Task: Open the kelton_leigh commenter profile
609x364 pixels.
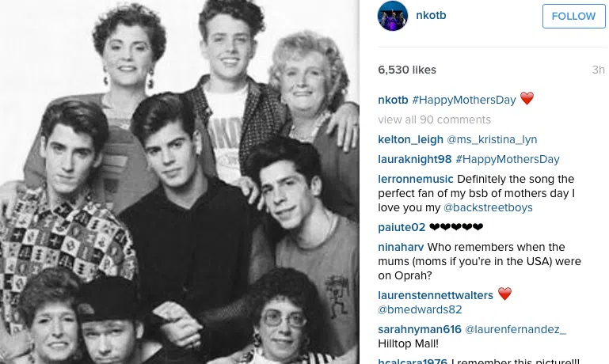Action: coord(410,139)
